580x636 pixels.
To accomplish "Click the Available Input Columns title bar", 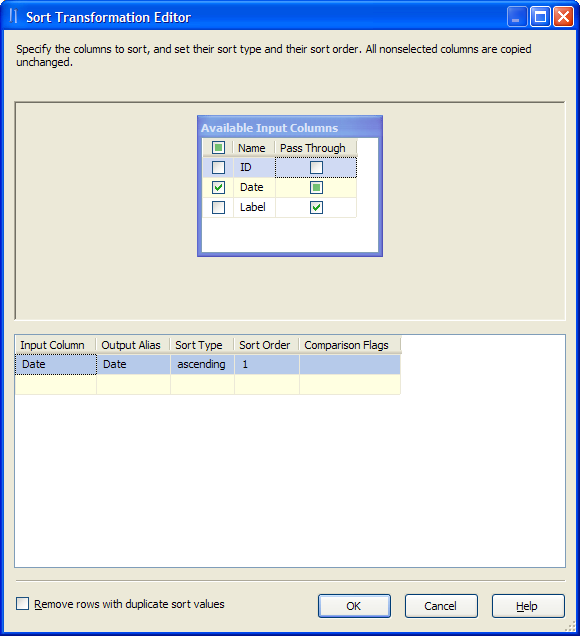I will (290, 127).
